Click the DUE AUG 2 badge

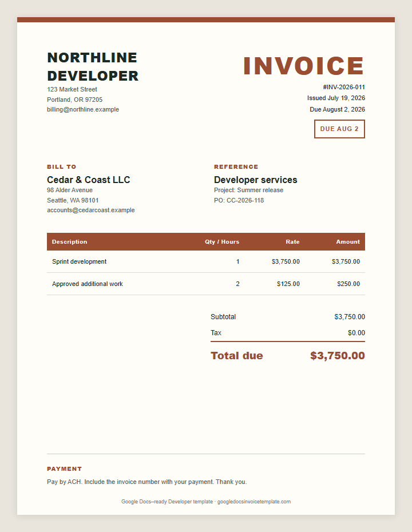339,129
